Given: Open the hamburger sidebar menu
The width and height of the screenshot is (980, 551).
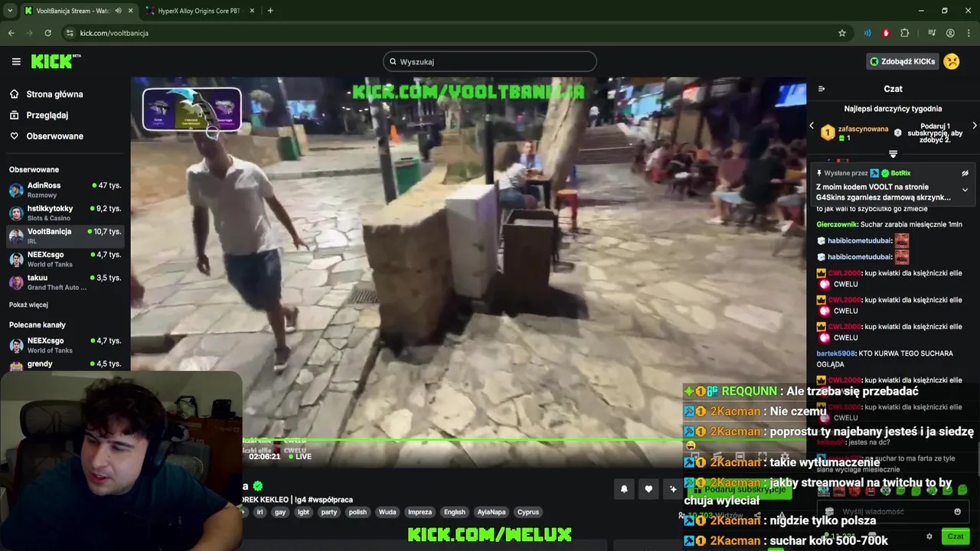Looking at the screenshot, I should [x=16, y=61].
